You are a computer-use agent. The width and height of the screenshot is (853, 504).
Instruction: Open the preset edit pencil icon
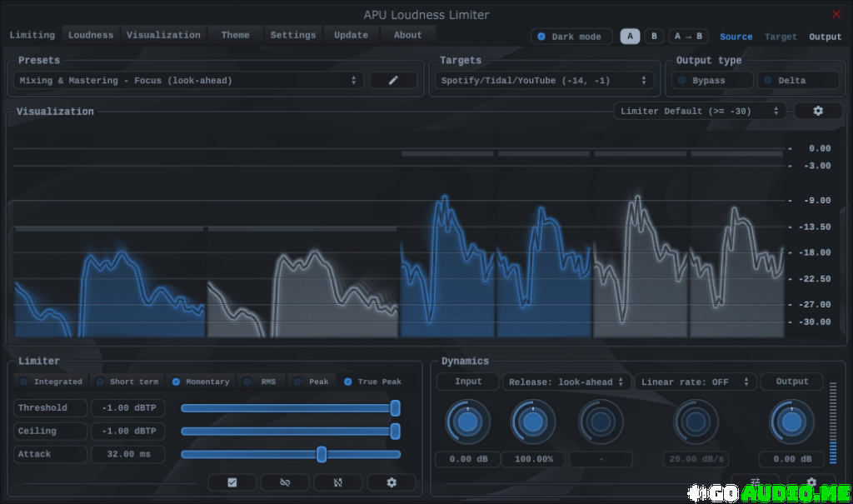tap(392, 80)
